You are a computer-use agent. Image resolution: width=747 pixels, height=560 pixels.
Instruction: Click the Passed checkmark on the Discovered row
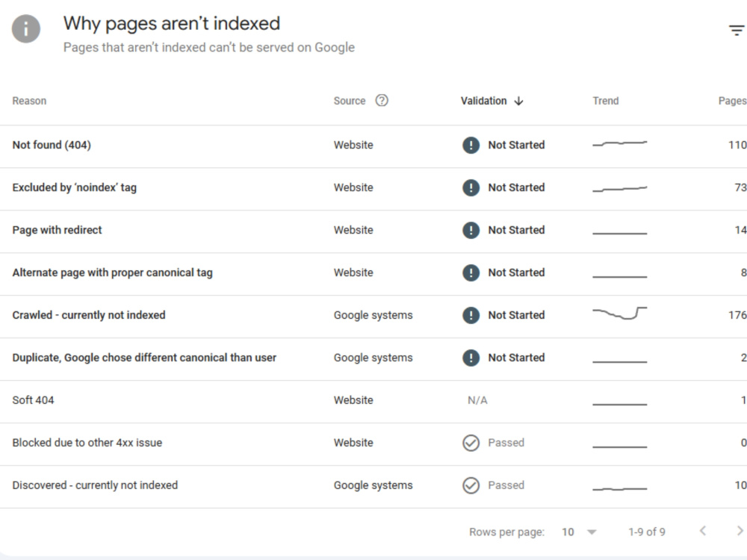tap(471, 485)
